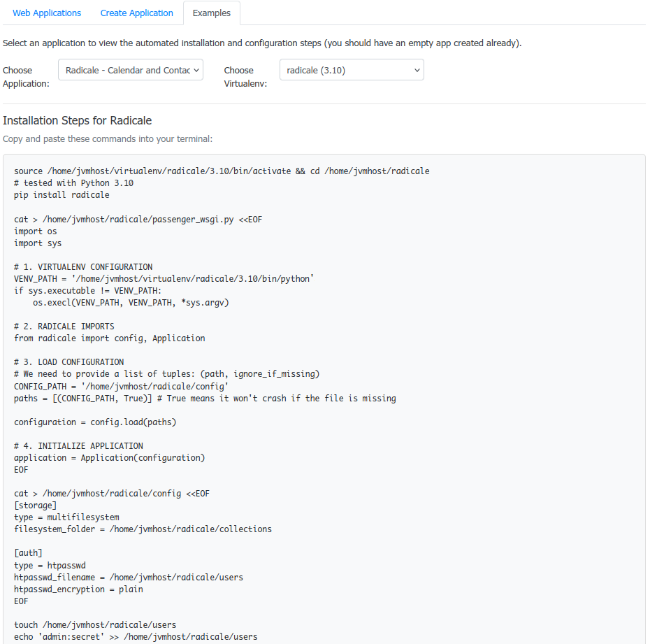Click the 'pip install radicale' command line

coord(62,195)
